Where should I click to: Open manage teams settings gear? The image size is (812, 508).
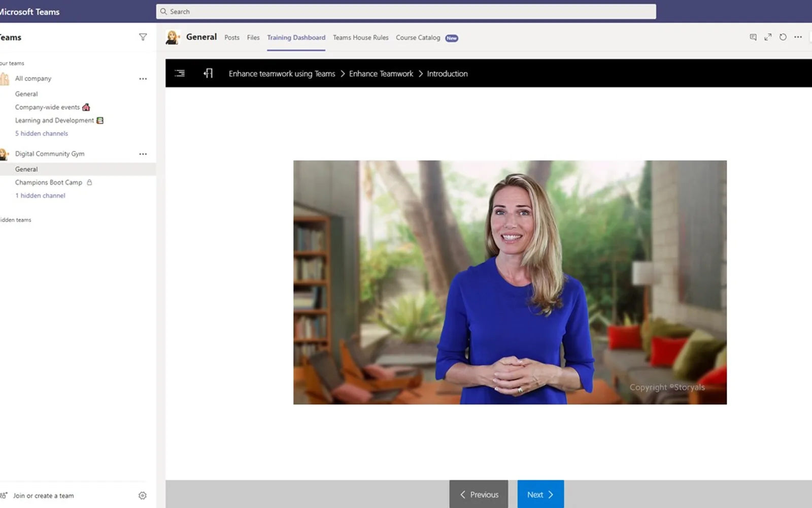tap(143, 495)
